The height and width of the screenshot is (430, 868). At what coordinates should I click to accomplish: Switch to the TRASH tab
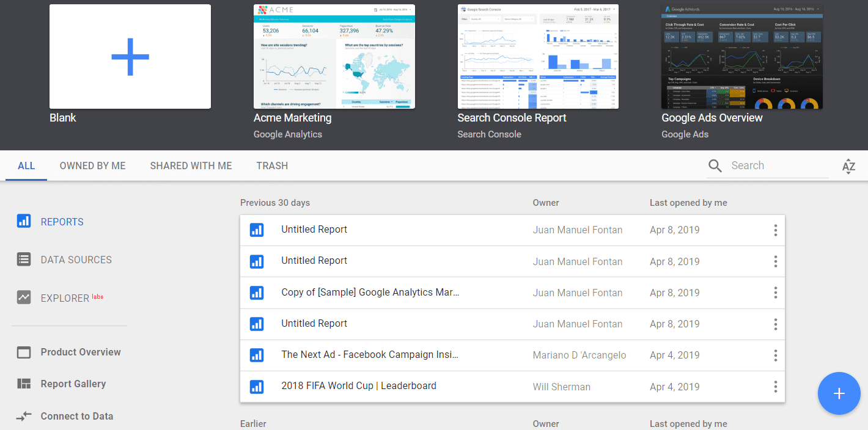[x=272, y=166]
